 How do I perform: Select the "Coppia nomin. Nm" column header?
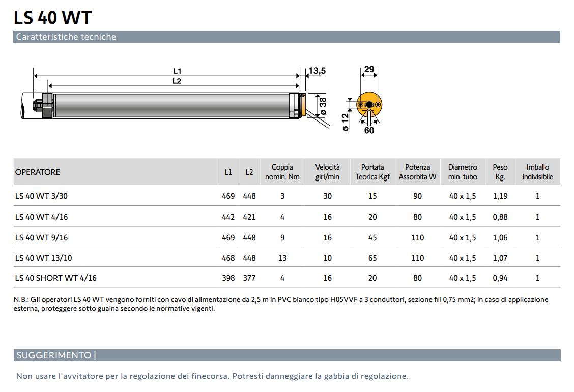282,172
